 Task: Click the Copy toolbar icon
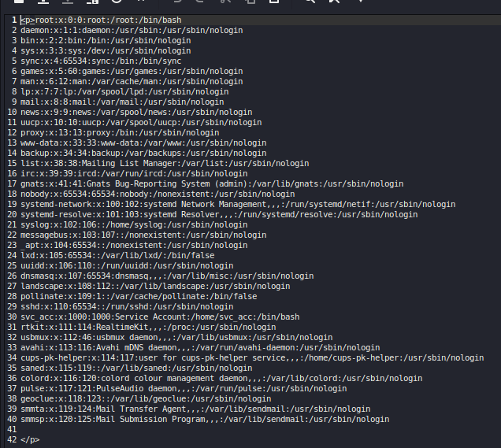250,2
